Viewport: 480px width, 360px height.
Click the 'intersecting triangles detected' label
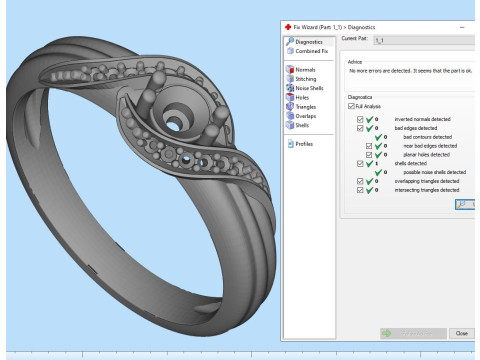tap(427, 190)
